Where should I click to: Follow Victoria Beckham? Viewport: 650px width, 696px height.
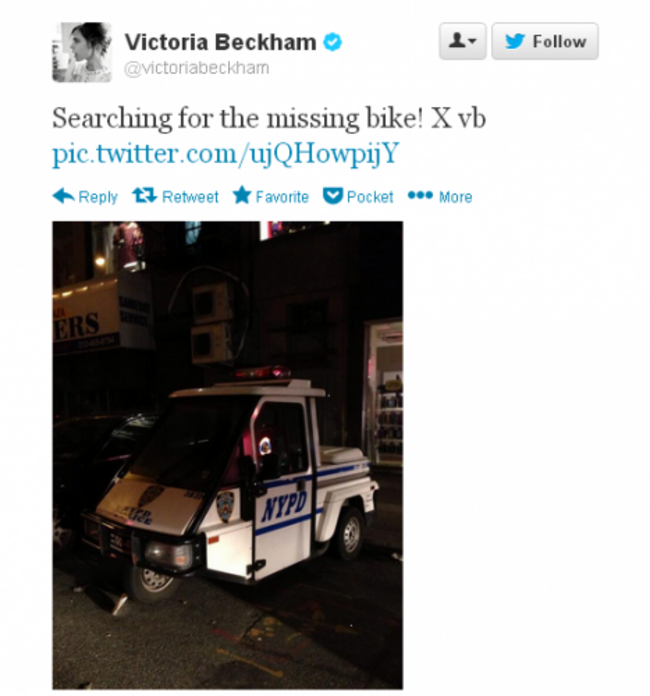click(545, 41)
